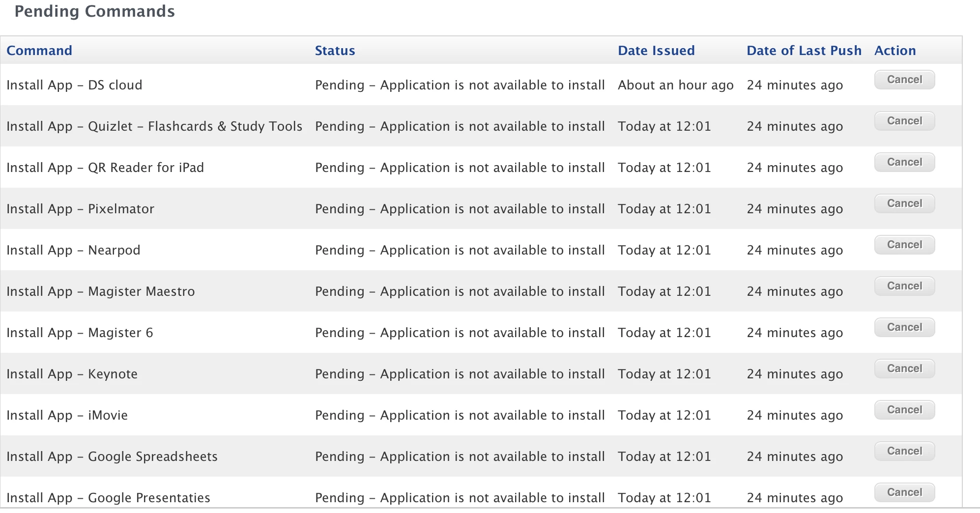This screenshot has height=513, width=980.
Task: Click 'About an hour ago' date issued cell
Action: tap(676, 85)
